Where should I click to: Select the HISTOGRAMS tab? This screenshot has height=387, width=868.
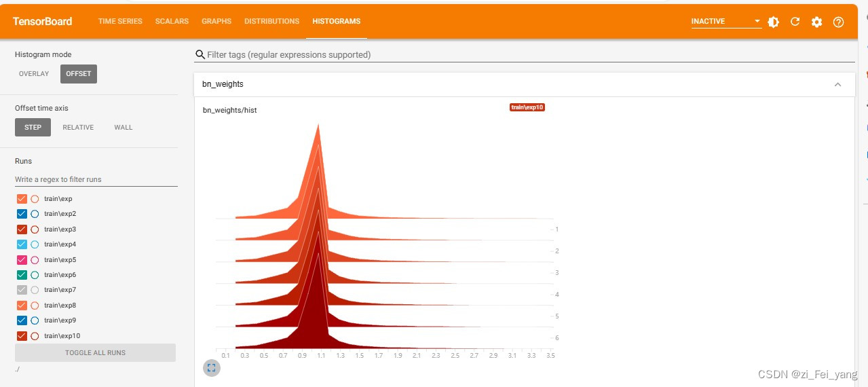337,22
